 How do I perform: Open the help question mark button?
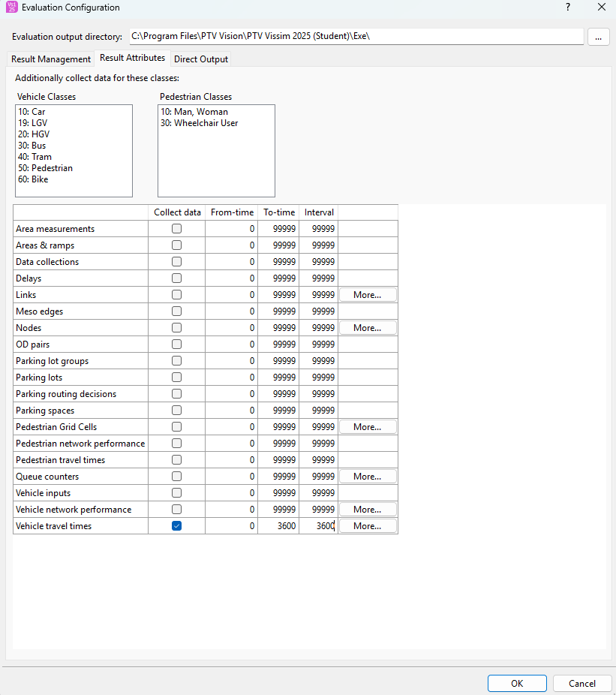[568, 7]
